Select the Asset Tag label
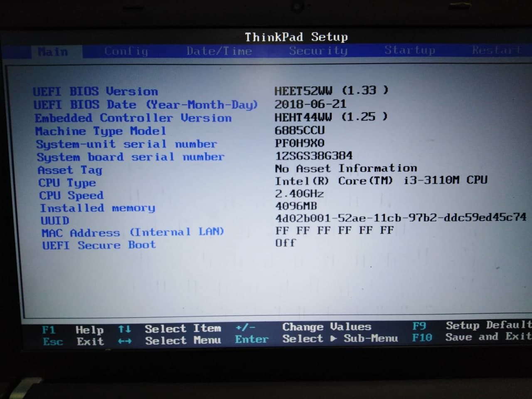 [x=70, y=170]
